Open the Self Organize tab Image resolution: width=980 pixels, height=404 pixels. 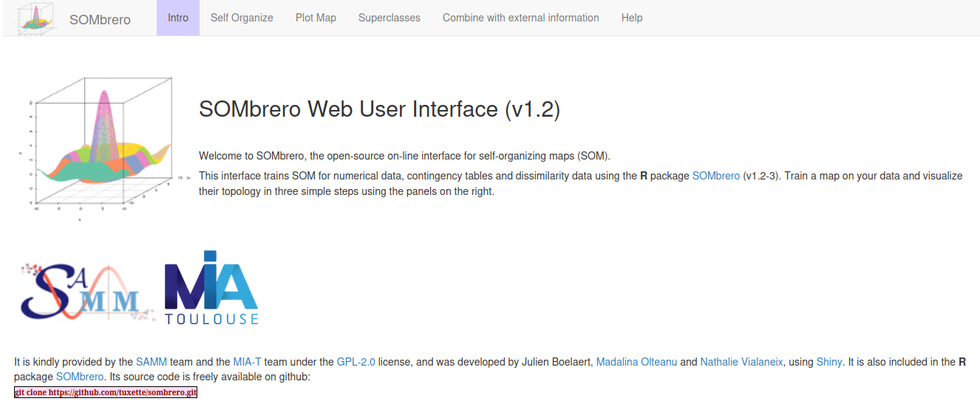[242, 18]
